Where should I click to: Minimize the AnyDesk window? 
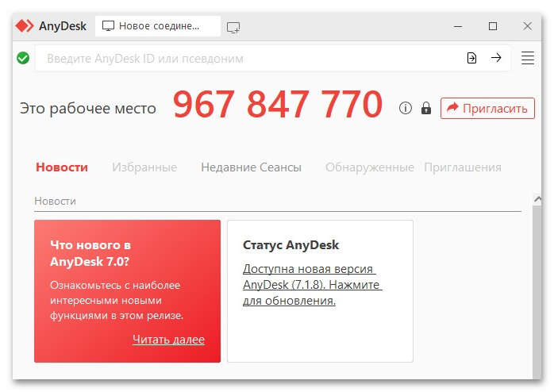[x=458, y=26]
